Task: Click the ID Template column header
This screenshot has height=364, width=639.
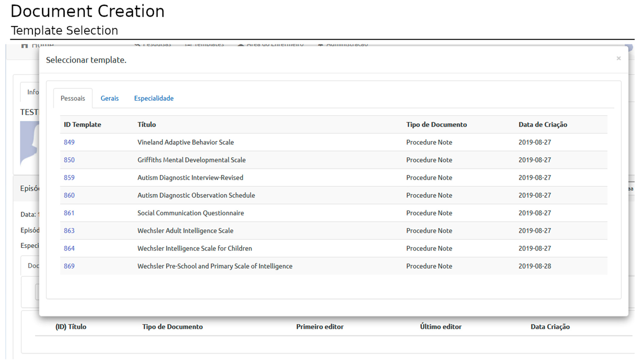Action: (x=82, y=125)
